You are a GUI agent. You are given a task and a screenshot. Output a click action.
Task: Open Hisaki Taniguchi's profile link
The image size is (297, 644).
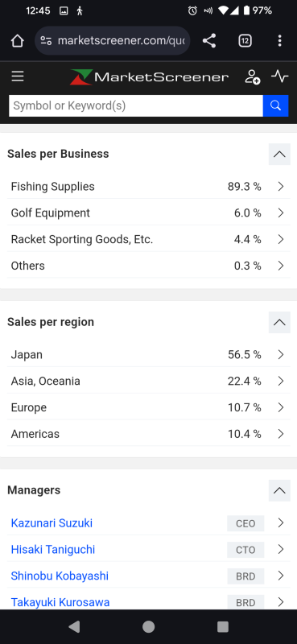click(53, 549)
